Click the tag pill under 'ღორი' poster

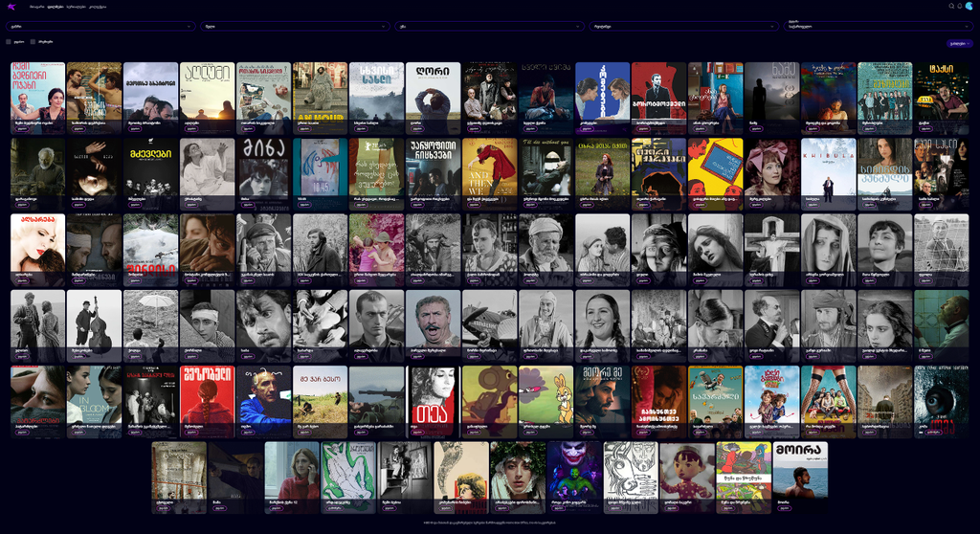(417, 129)
